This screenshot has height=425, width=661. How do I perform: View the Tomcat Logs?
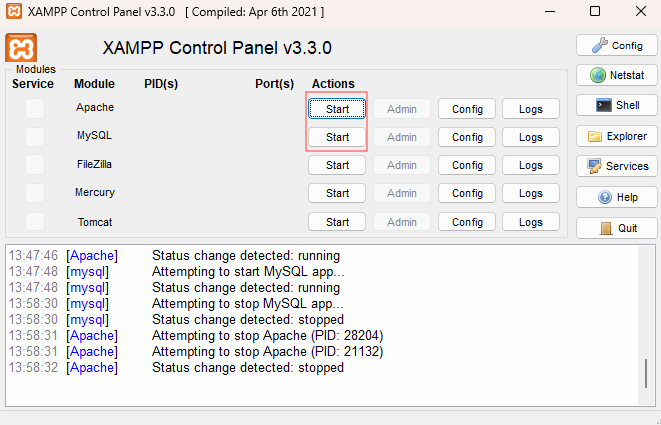(531, 222)
